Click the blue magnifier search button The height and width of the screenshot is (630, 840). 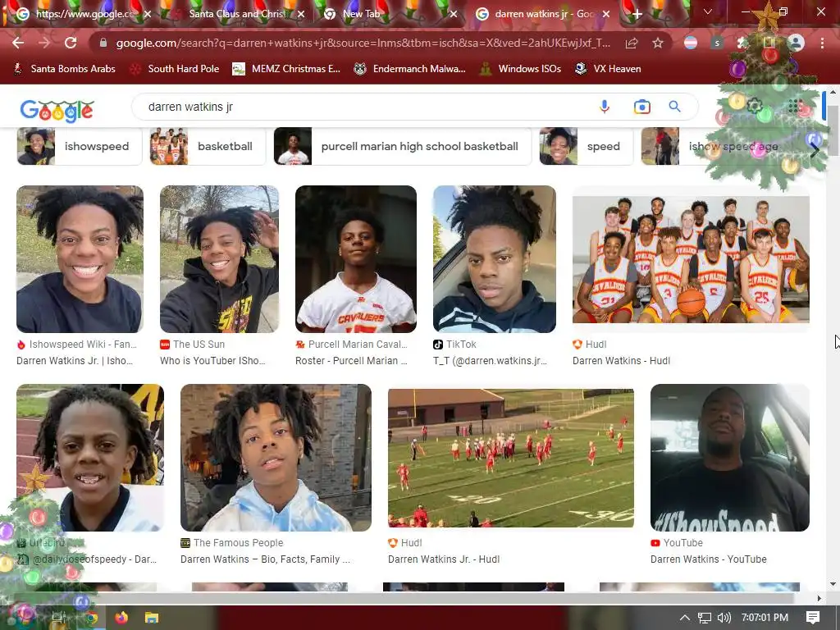(x=674, y=107)
